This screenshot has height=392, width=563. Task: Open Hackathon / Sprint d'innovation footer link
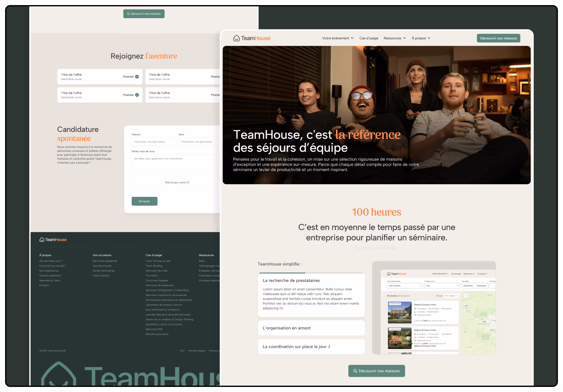(164, 324)
